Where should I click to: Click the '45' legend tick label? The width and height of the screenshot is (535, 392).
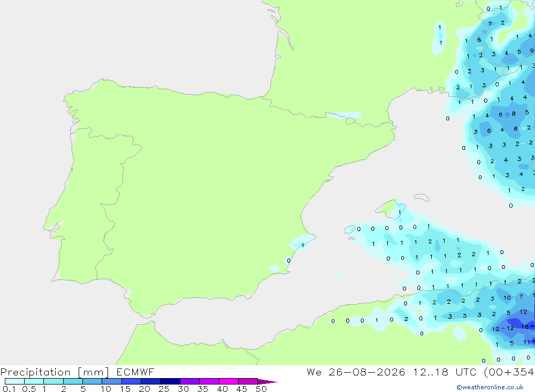click(242, 389)
